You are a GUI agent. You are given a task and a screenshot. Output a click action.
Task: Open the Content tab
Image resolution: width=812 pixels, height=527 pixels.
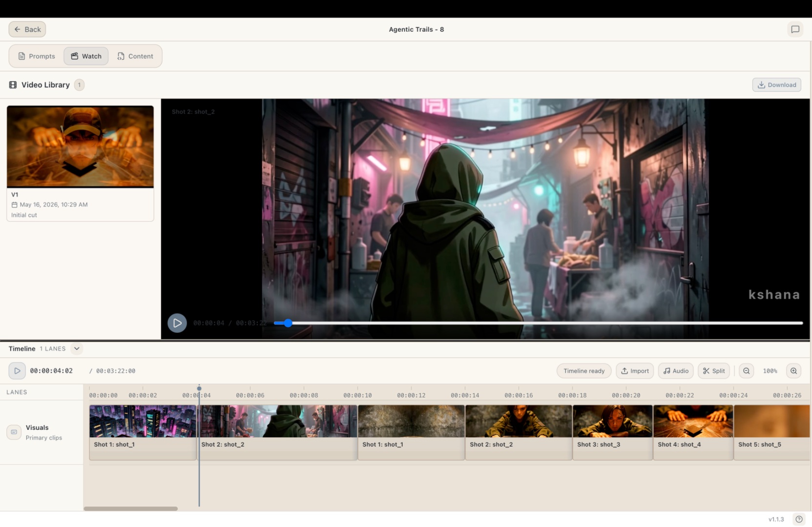(135, 56)
